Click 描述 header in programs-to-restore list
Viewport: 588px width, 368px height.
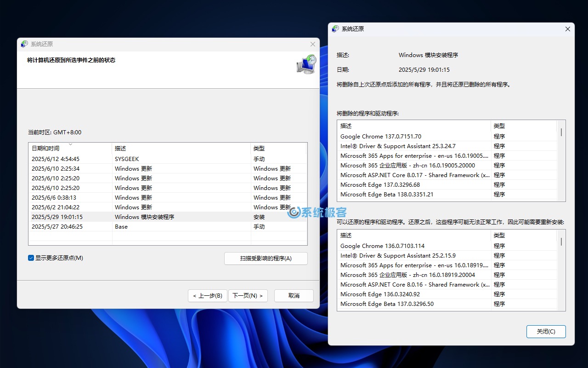point(414,236)
